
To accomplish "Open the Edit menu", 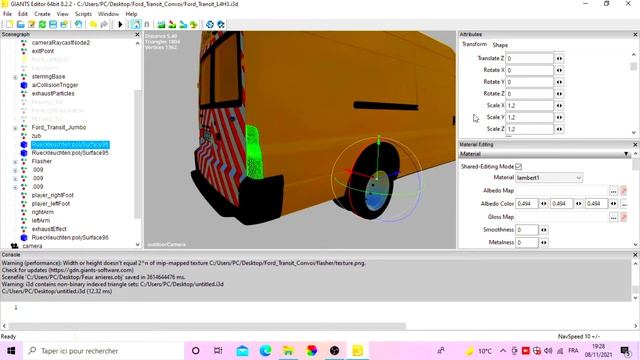I will tap(23, 14).
